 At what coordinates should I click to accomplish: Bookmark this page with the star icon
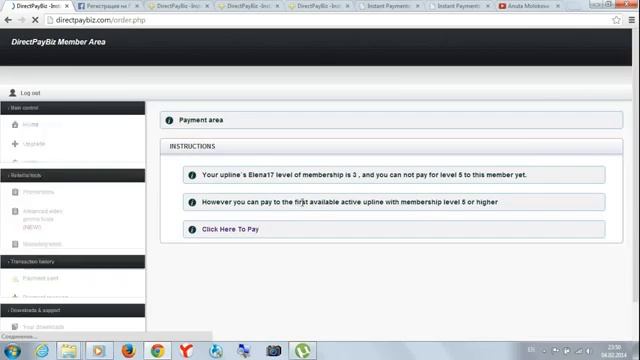(616, 20)
